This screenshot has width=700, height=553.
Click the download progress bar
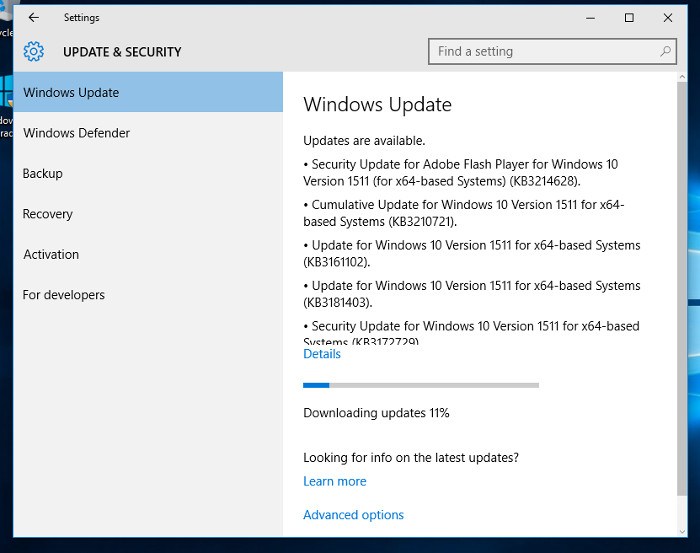tap(421, 385)
